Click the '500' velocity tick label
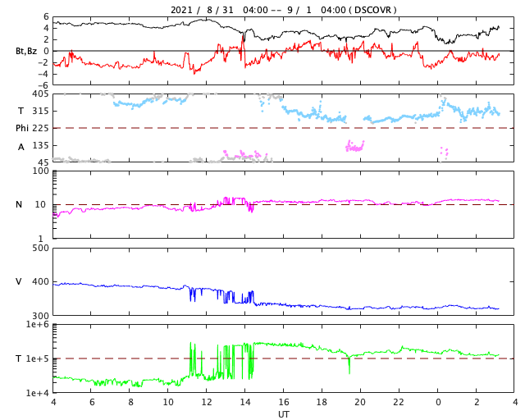525x420 pixels. [40, 248]
